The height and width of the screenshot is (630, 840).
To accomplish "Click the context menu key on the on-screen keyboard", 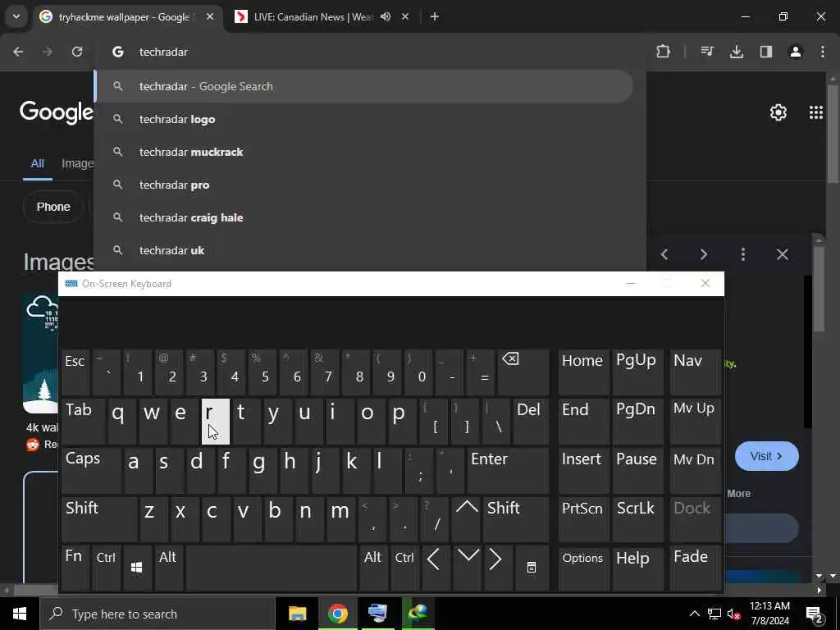I will [532, 568].
